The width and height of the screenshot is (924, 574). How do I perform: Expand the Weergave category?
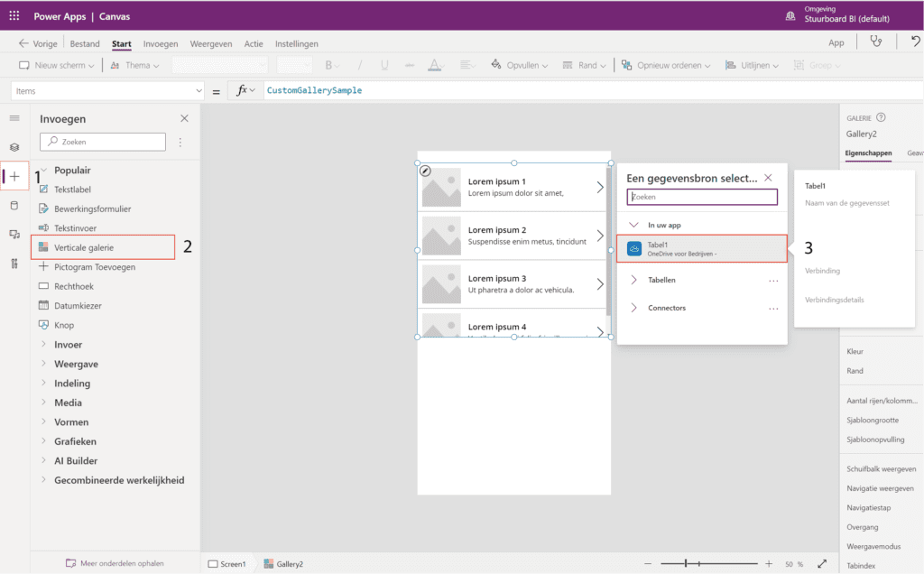point(43,364)
